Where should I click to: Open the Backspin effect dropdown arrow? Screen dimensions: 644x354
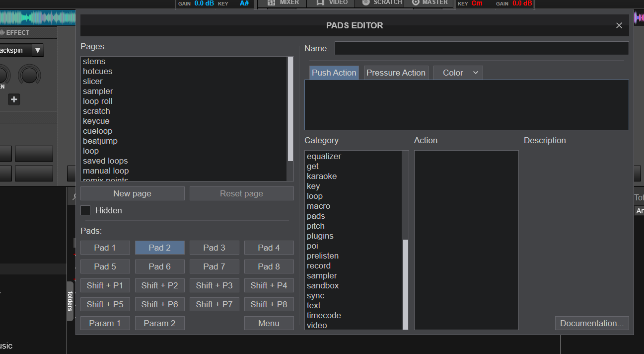(x=38, y=50)
